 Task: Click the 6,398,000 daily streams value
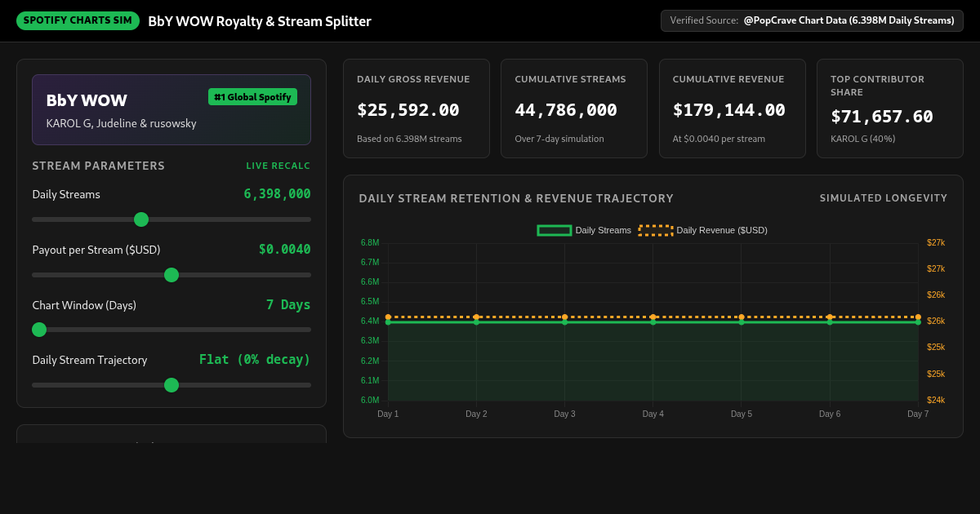(x=277, y=193)
